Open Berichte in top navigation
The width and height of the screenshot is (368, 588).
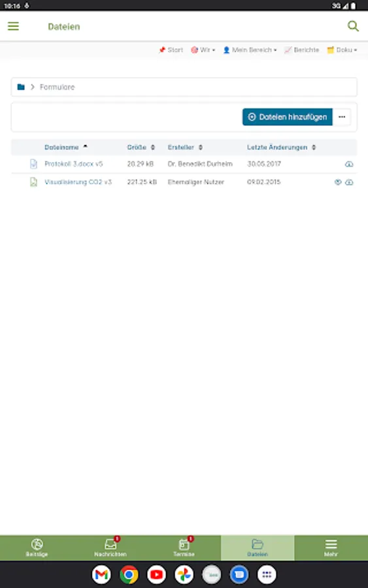(301, 50)
